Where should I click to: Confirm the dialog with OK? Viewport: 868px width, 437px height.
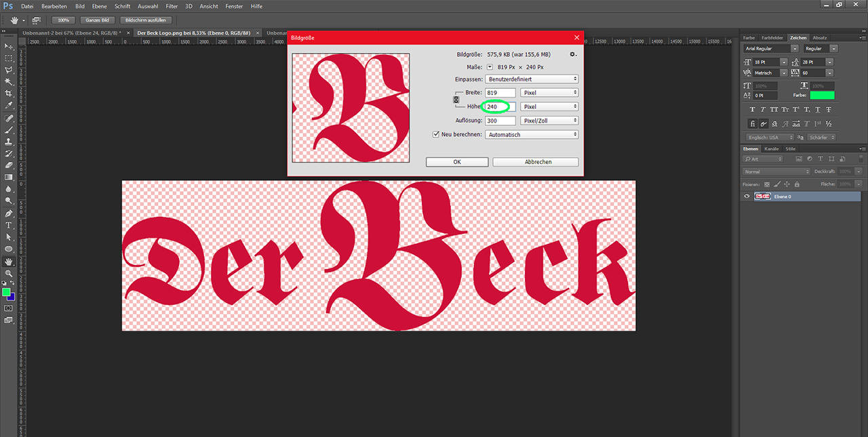456,162
